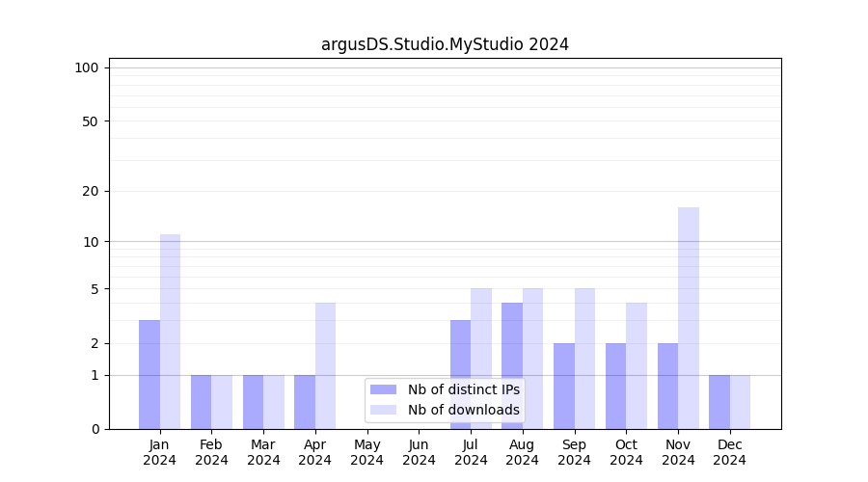868x482 pixels.
Task: Click the 'Nb of downloads' legend swatch
Action: 383,410
